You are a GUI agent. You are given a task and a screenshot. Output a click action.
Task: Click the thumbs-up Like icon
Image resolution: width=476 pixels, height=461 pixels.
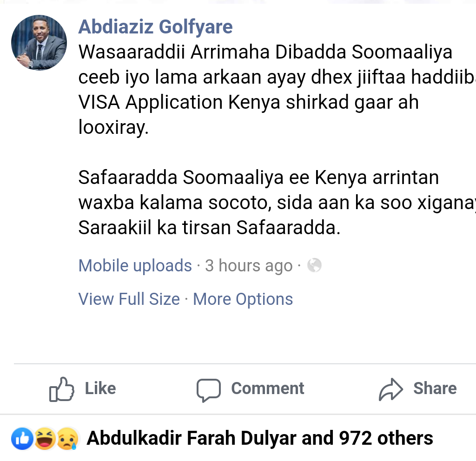pos(62,389)
